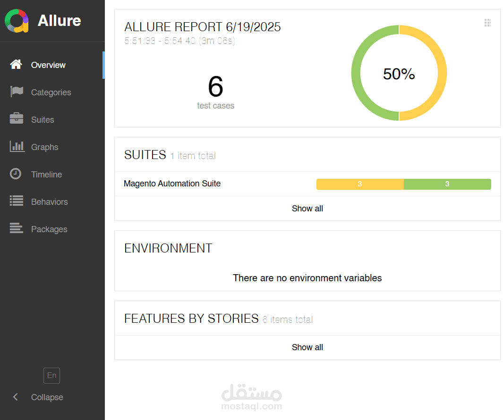Click the widget drag-handle grid icon
The width and height of the screenshot is (504, 420).
click(488, 23)
